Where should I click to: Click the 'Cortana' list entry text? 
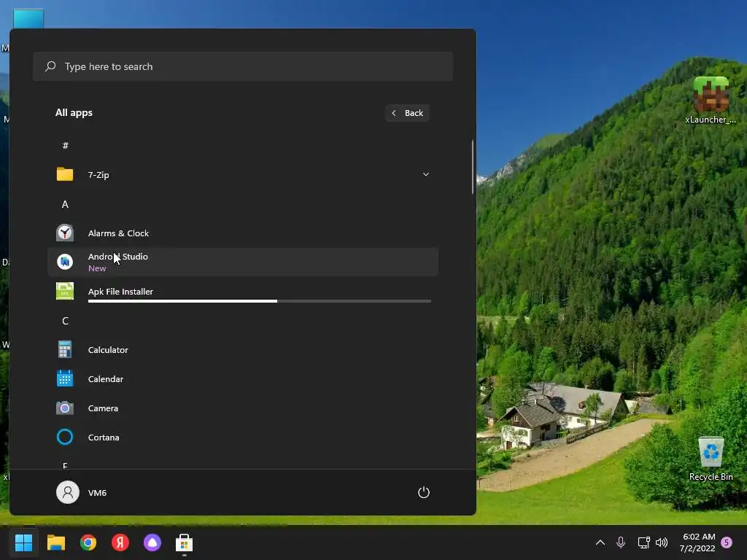104,437
